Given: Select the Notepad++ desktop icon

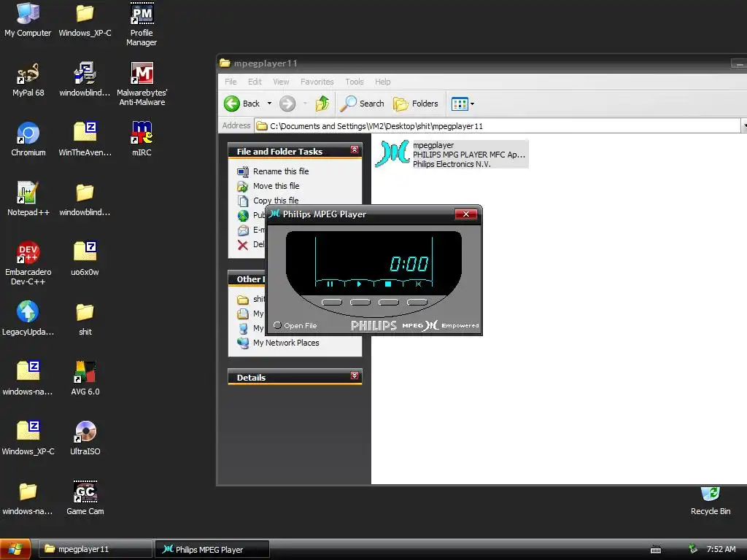Looking at the screenshot, I should tap(28, 199).
